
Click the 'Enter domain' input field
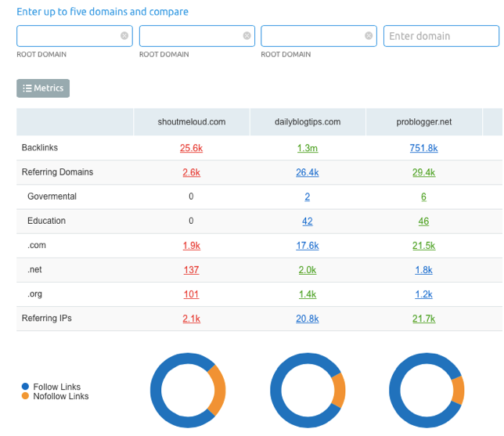click(x=441, y=36)
